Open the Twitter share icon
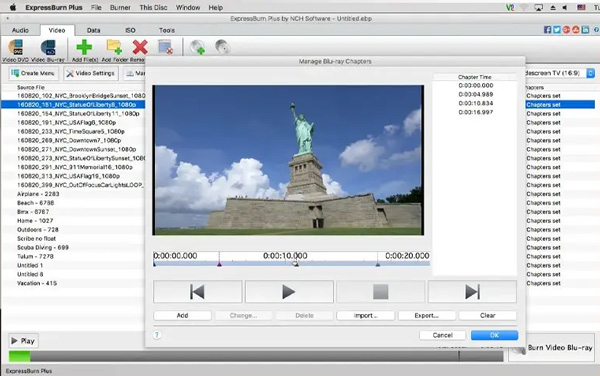 point(557,30)
